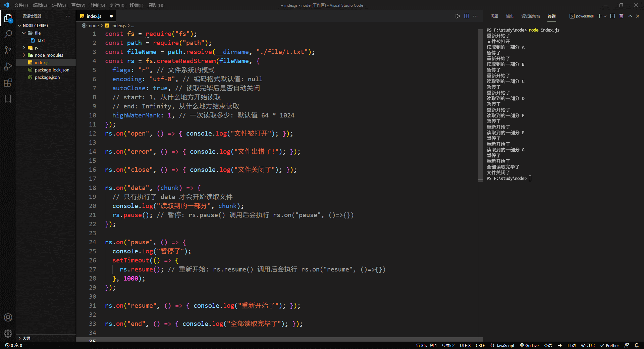Screen dimensions: 644x349
Task: Kill terminal with trash icon
Action: point(621,16)
